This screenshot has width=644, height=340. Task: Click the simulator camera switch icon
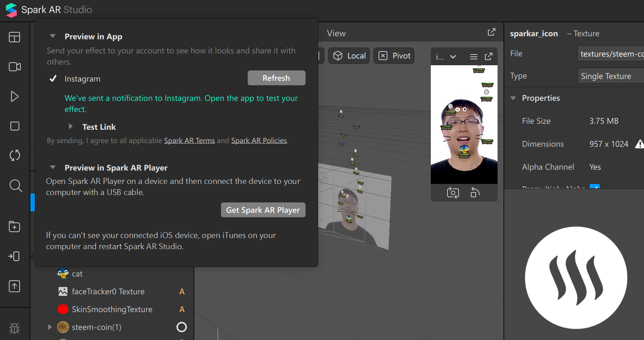coord(453,193)
